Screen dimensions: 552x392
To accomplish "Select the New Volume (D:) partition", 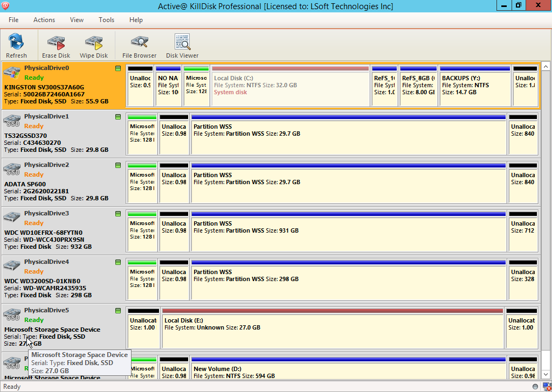I will pyautogui.click(x=349, y=368).
